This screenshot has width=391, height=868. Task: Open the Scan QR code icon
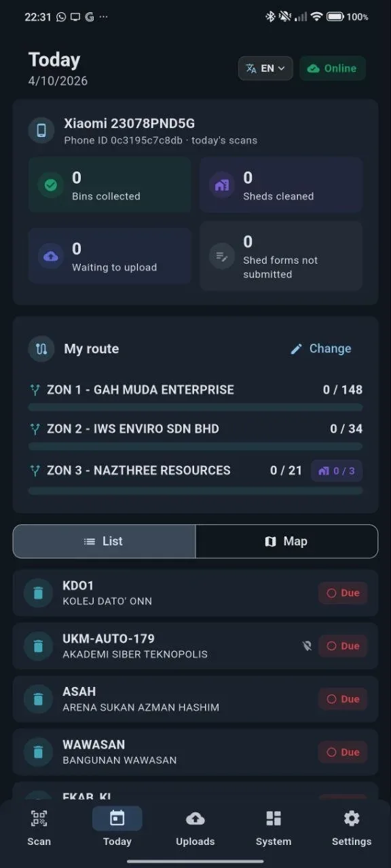(39, 818)
